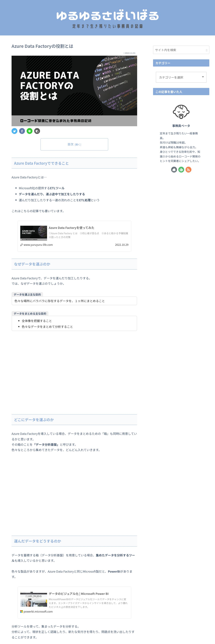Open the author's Feedly icon
Screen dimensions: 215x644
pos(181,170)
